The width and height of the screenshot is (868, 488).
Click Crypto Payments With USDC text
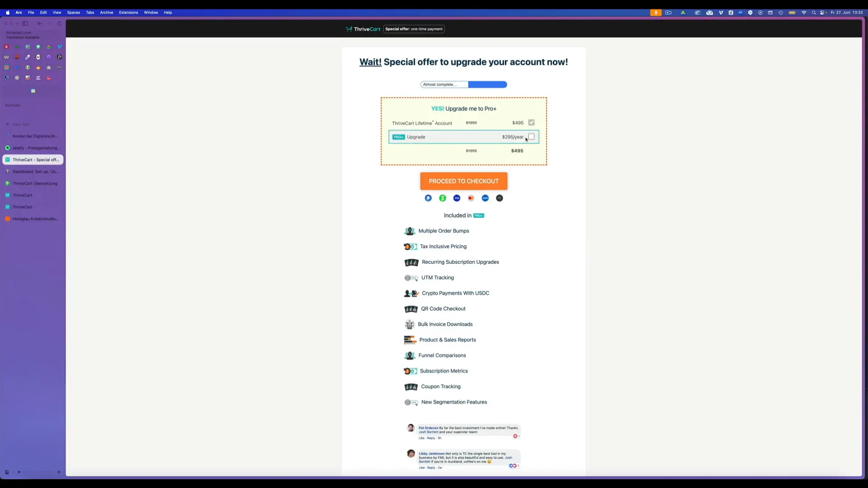point(455,293)
